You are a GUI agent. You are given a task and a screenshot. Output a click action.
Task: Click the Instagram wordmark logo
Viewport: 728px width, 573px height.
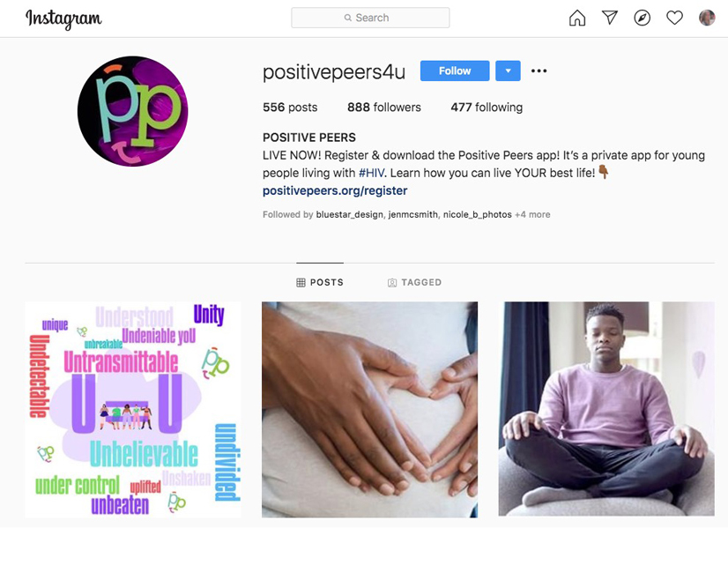[63, 19]
